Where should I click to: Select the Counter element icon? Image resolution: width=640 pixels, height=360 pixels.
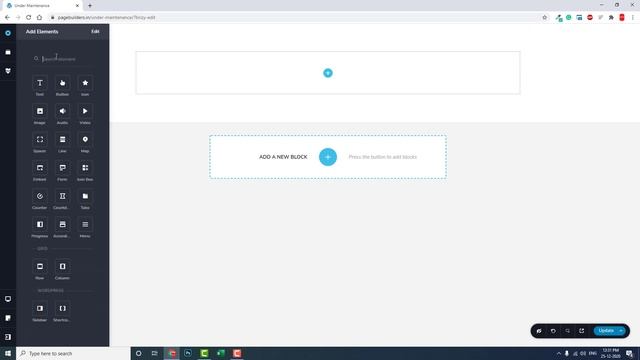40,196
